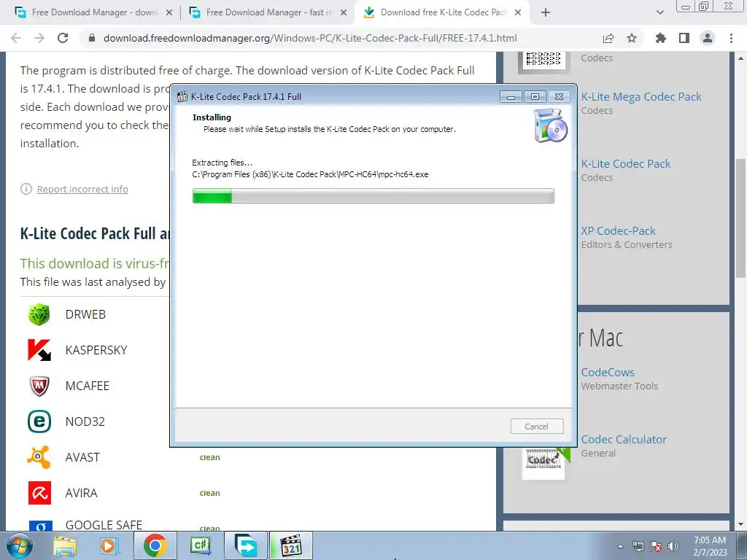Open K-Lite Codec Pack sidebar link
This screenshot has height=560, width=747.
click(x=625, y=164)
